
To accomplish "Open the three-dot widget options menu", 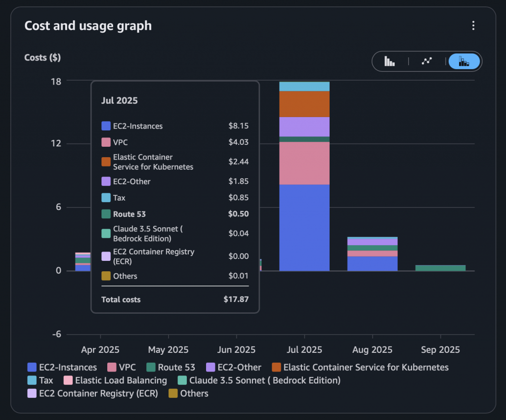I will click(x=473, y=26).
